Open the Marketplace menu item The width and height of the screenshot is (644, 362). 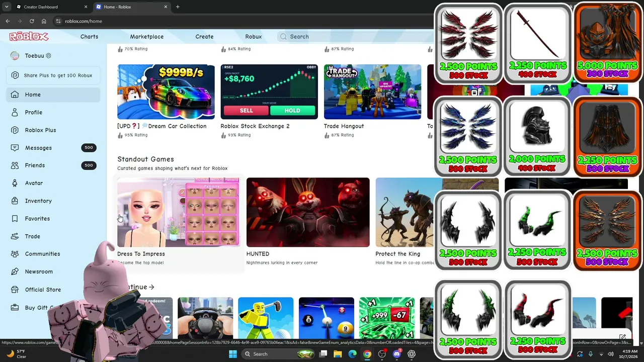[x=146, y=37]
